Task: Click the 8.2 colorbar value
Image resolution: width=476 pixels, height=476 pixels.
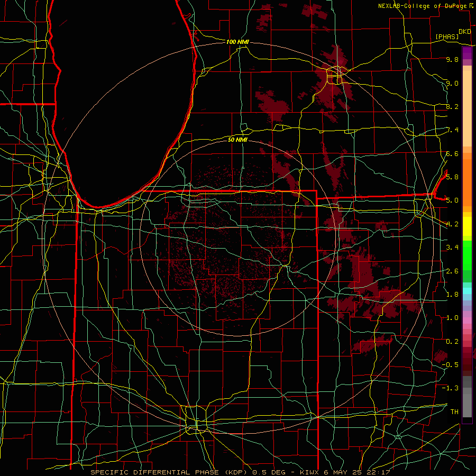Action: (452, 106)
